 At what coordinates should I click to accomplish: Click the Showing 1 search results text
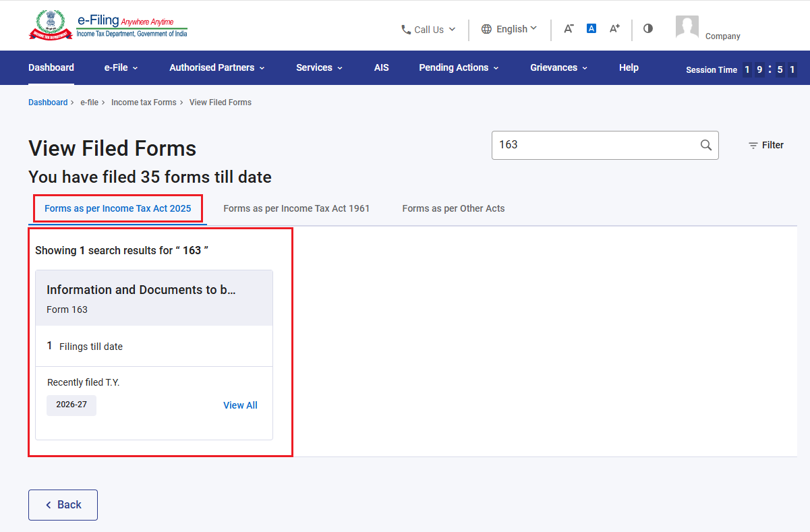click(121, 250)
